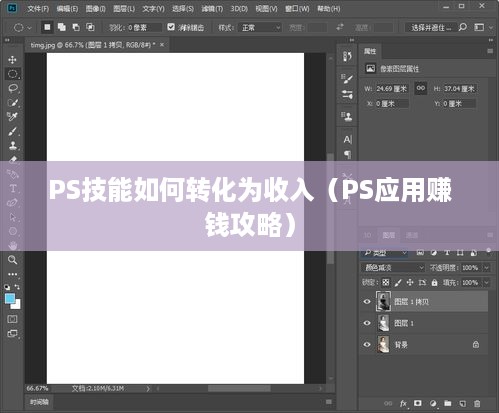Open the 窗口(W) menu
This screenshot has width=499, height=413.
pyautogui.click(x=297, y=9)
